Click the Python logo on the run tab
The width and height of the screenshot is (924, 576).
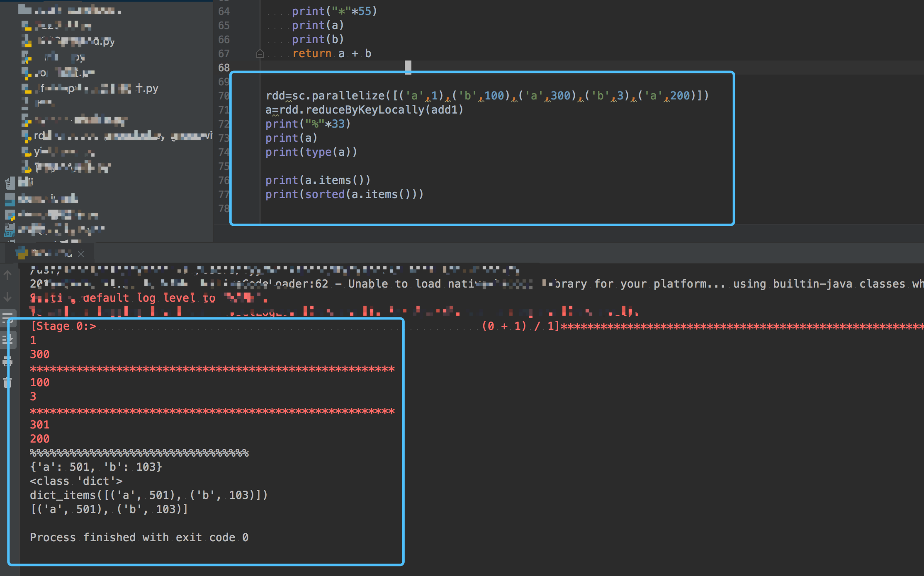(x=21, y=253)
